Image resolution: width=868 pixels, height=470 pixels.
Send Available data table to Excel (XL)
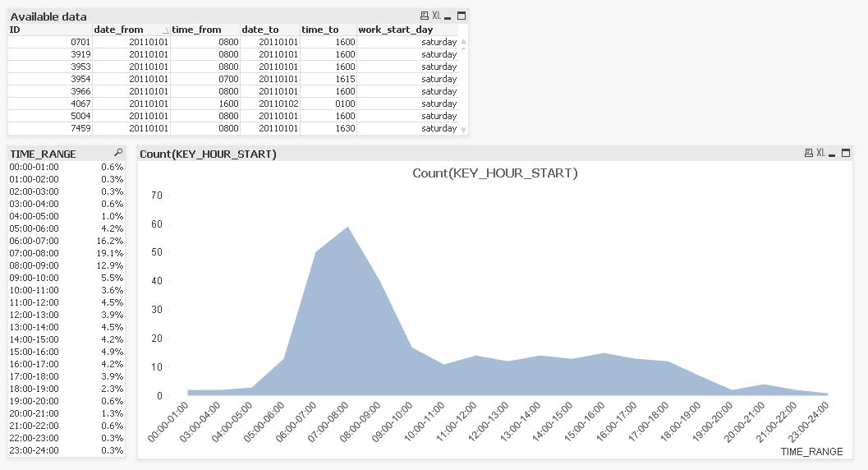coord(437,16)
